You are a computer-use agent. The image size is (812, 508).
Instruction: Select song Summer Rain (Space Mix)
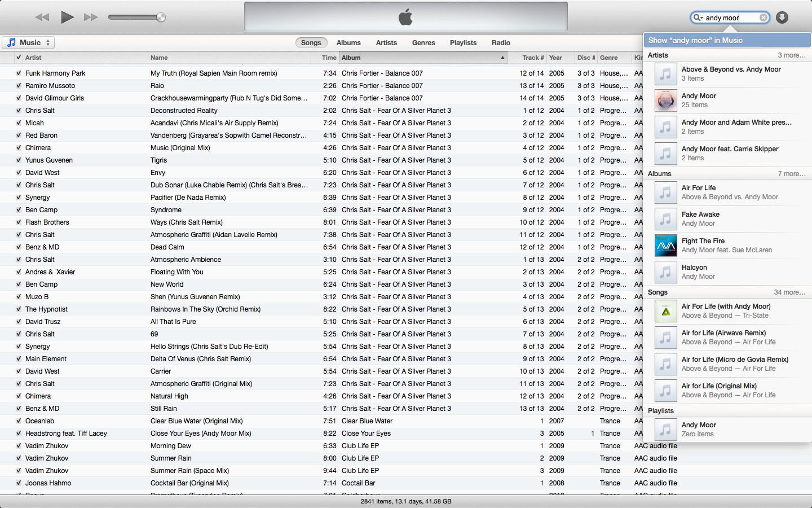pos(189,471)
